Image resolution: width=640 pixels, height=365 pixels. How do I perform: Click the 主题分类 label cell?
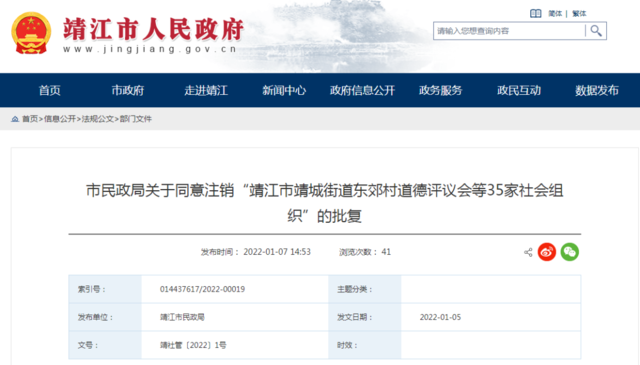point(364,289)
